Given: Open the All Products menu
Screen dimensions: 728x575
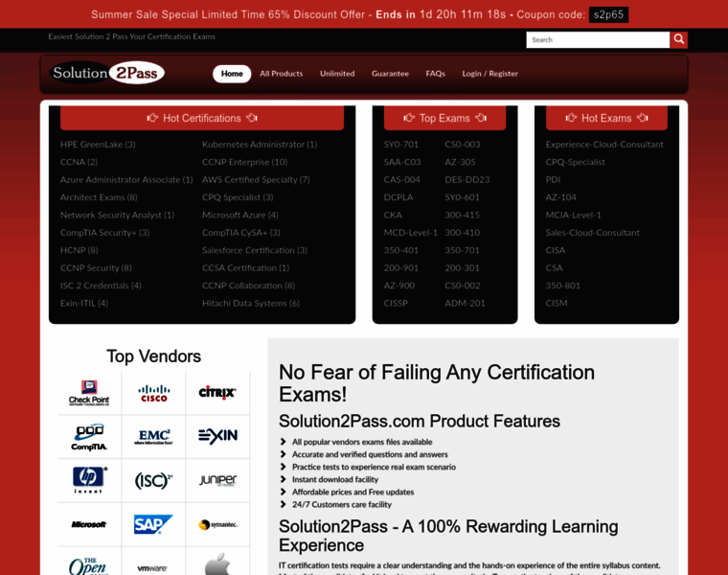Looking at the screenshot, I should [x=281, y=74].
